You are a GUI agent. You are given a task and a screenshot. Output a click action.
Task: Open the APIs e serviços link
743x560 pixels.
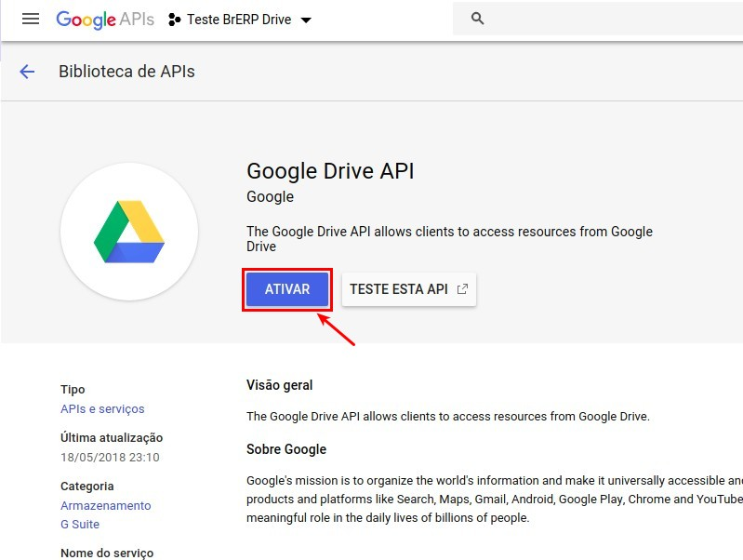pos(102,409)
